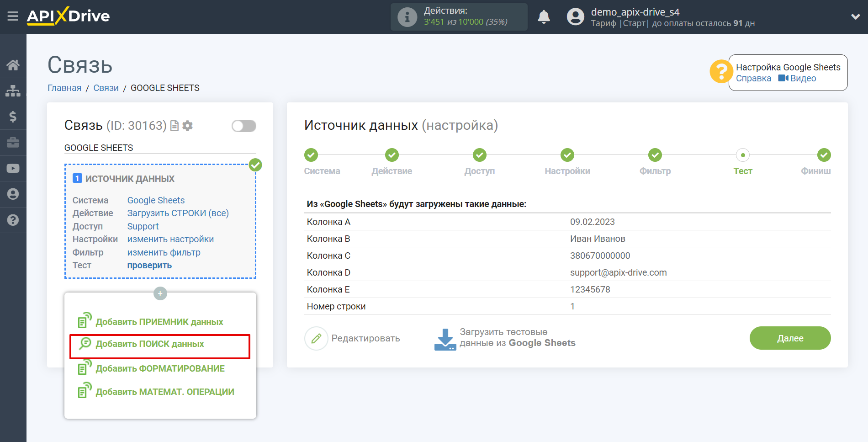The width and height of the screenshot is (868, 442).
Task: Click the connection notes document icon
Action: click(174, 126)
